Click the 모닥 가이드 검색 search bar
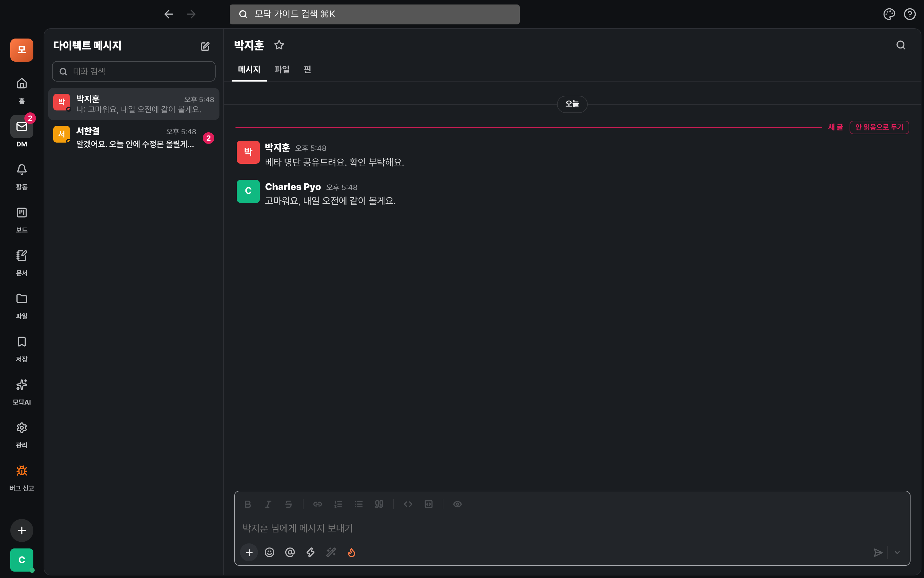 pyautogui.click(x=374, y=14)
